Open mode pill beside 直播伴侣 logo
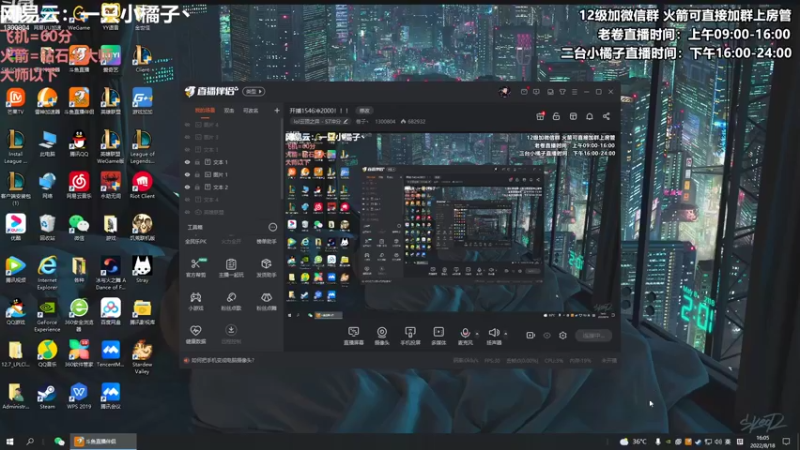The image size is (800, 450). [254, 92]
